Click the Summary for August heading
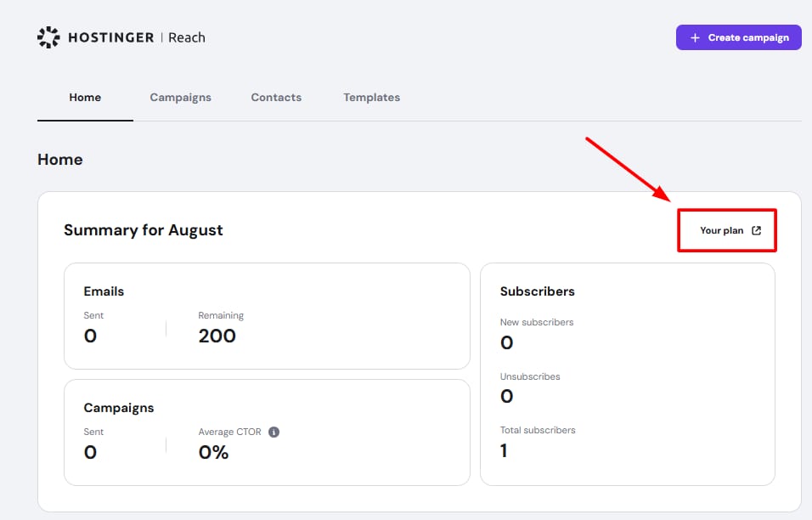Viewport: 812px width, 520px height. pyautogui.click(x=143, y=230)
